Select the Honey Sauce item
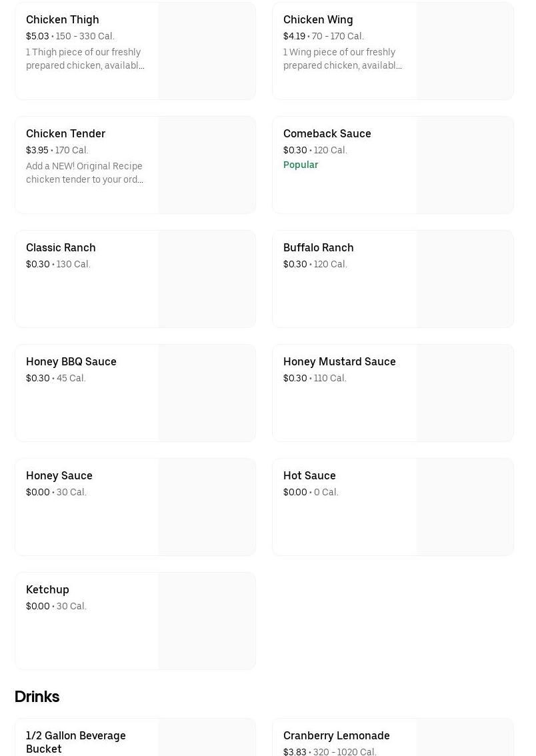Viewport: 536px width, 756px height. click(135, 507)
